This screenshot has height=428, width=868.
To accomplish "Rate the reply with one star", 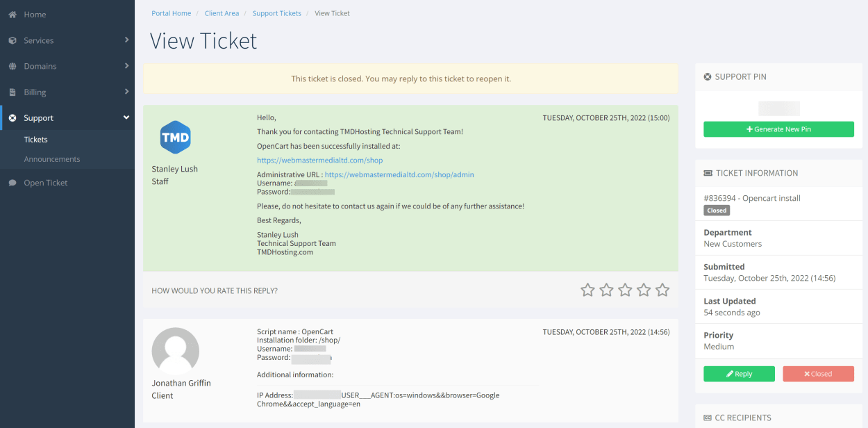I will (x=587, y=290).
